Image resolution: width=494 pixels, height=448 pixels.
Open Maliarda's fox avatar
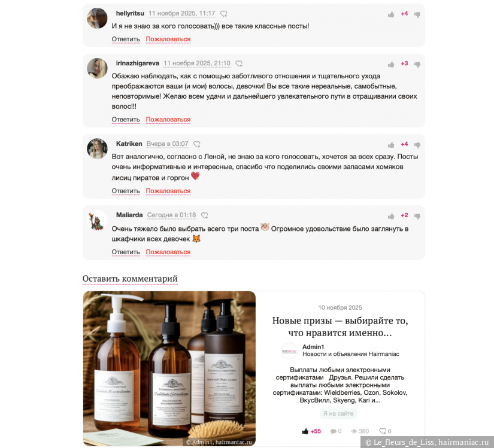pyautogui.click(x=97, y=220)
